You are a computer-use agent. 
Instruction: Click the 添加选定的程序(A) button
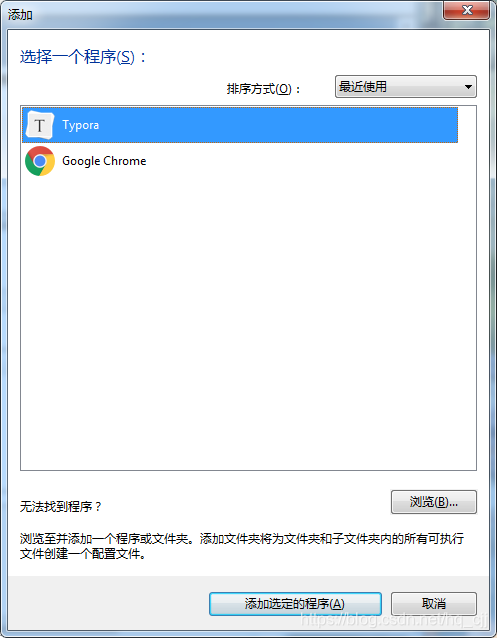point(295,604)
